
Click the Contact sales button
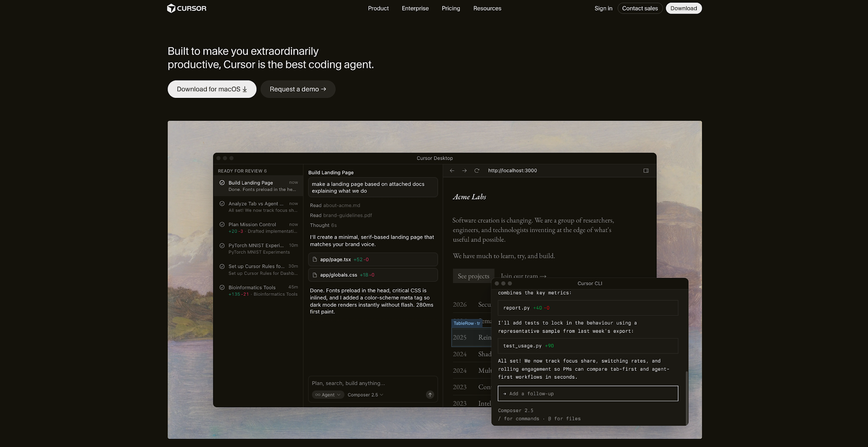coord(640,8)
